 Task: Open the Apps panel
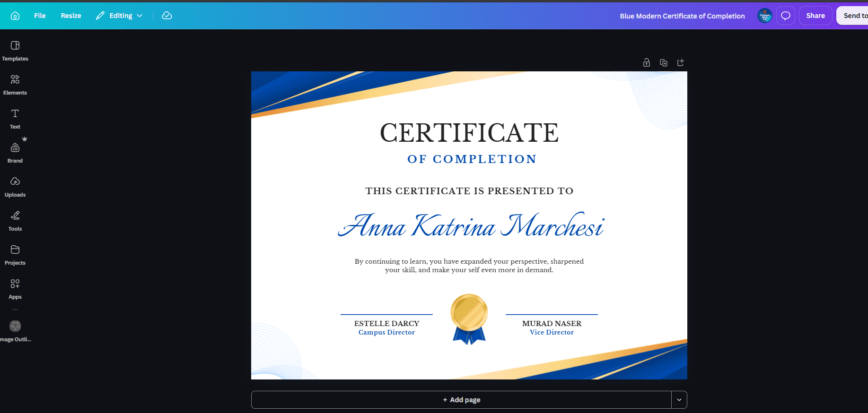tap(15, 289)
